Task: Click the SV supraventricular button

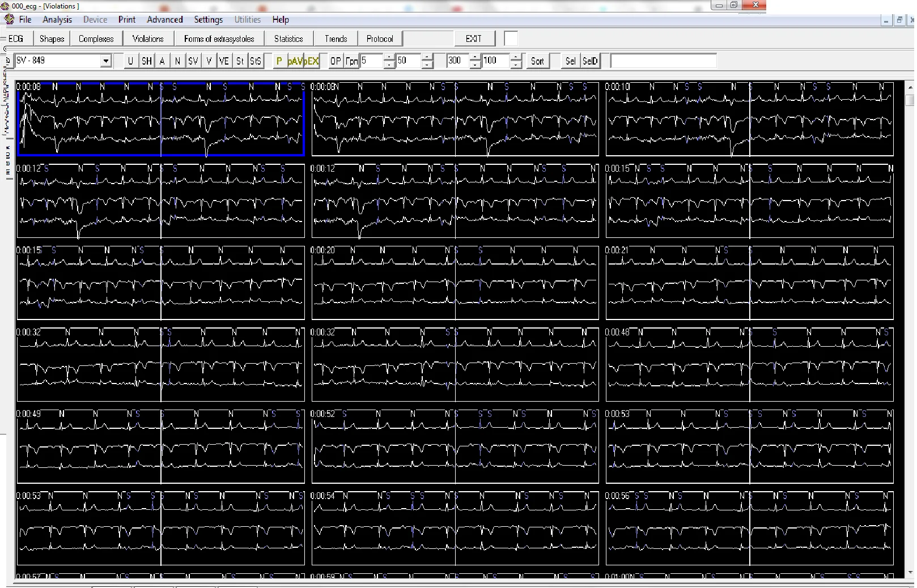Action: tap(193, 61)
